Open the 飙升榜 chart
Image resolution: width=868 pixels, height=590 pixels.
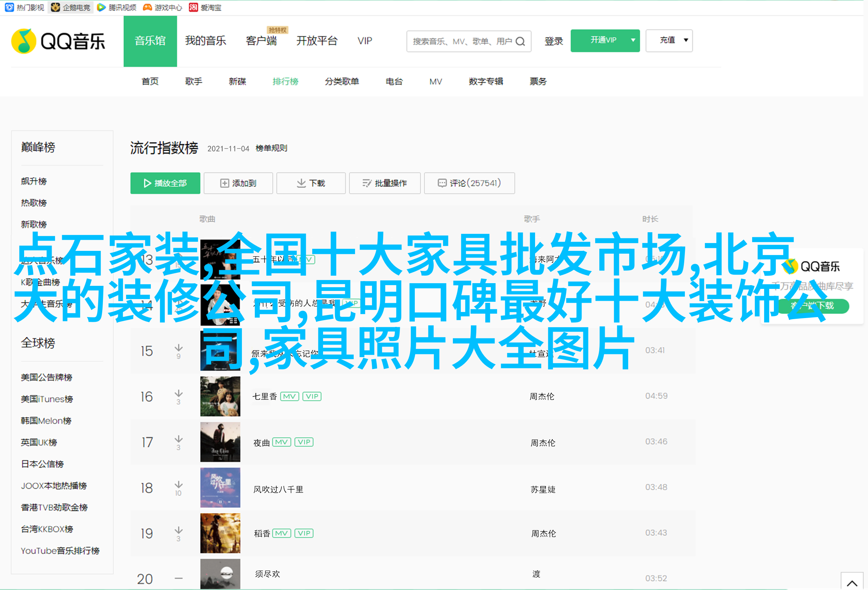tap(34, 181)
